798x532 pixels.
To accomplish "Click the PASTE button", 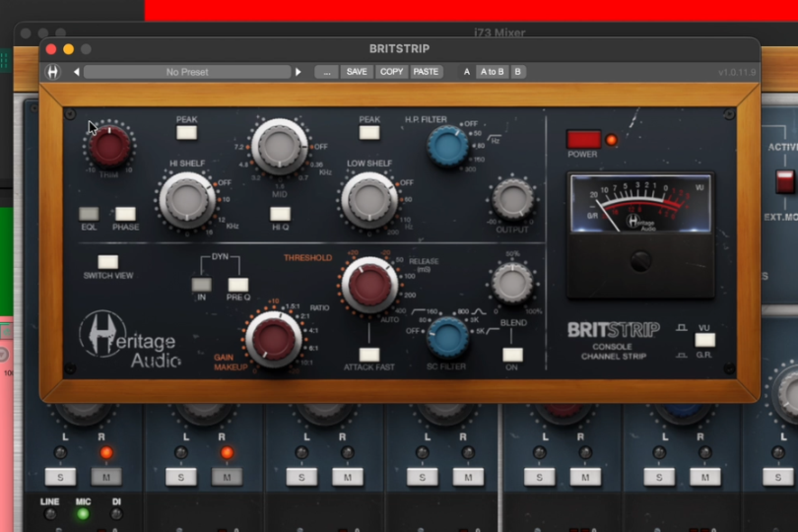I will point(426,72).
